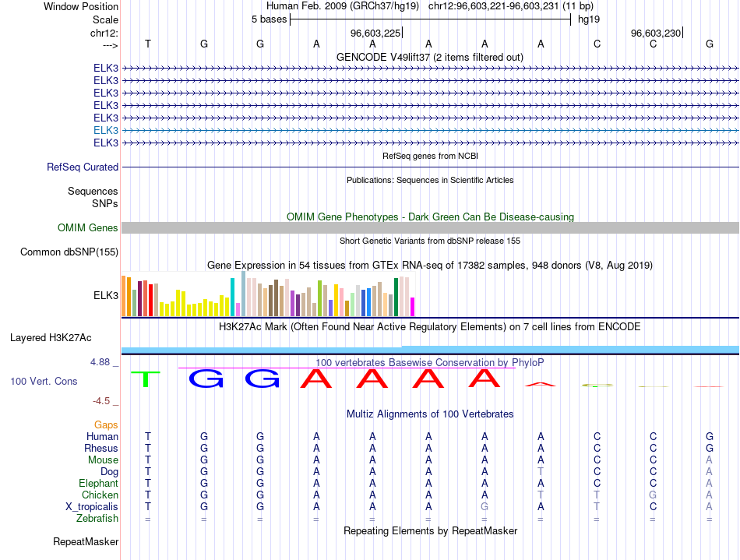This screenshot has height=560, width=740.
Task: Open '100 vertebrates Basewise Conservation by PhyloP' title
Action: 430,362
